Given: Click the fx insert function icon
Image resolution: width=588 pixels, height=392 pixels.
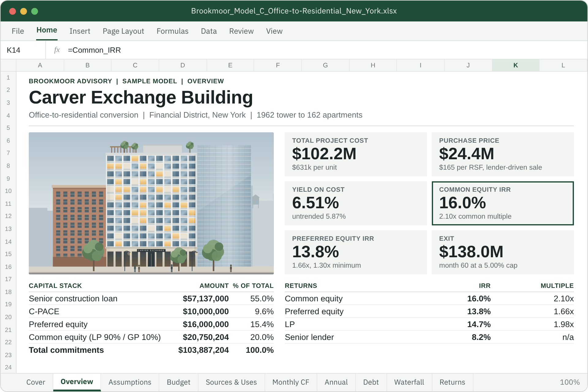Looking at the screenshot, I should coord(57,50).
